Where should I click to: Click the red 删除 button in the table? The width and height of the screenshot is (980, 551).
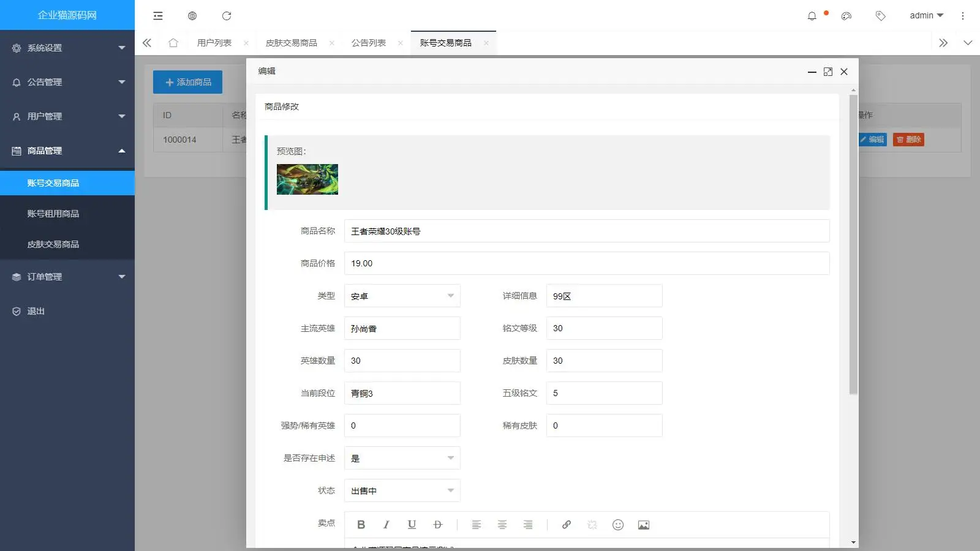click(908, 139)
